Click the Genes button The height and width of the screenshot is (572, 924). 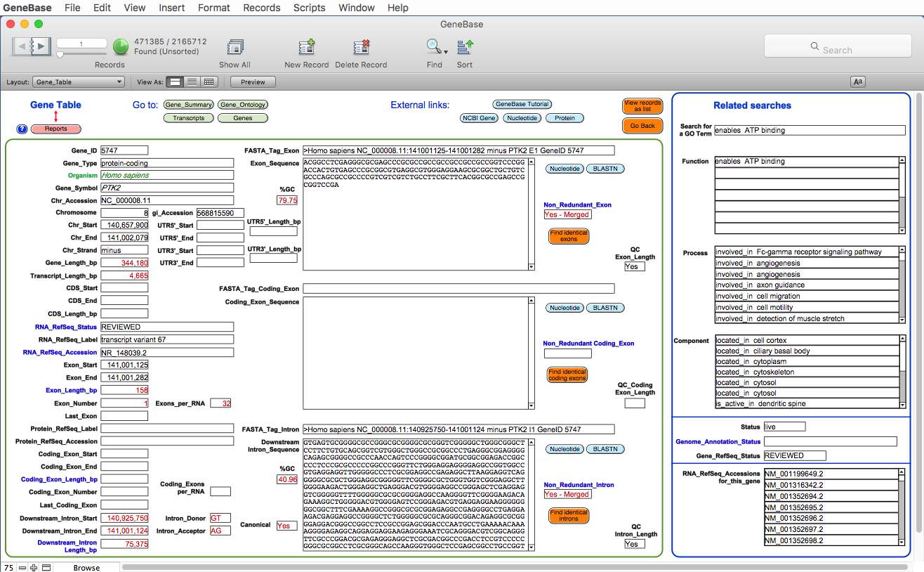point(243,118)
